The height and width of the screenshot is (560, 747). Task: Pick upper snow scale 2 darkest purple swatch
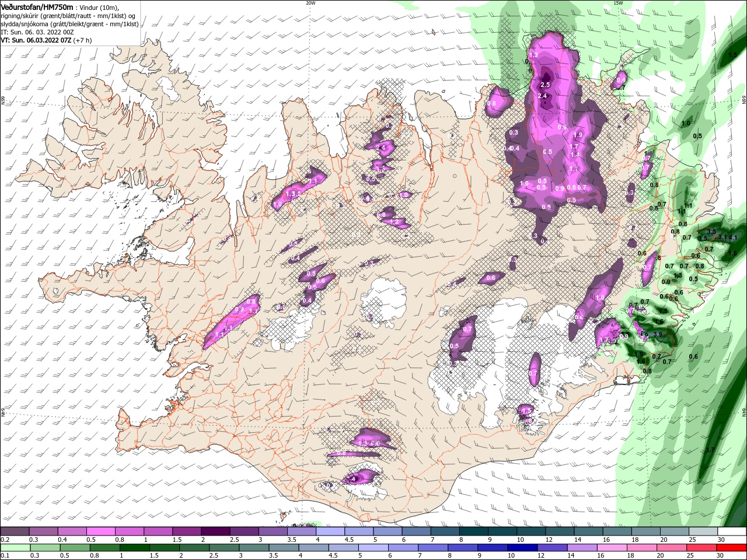pos(216,531)
